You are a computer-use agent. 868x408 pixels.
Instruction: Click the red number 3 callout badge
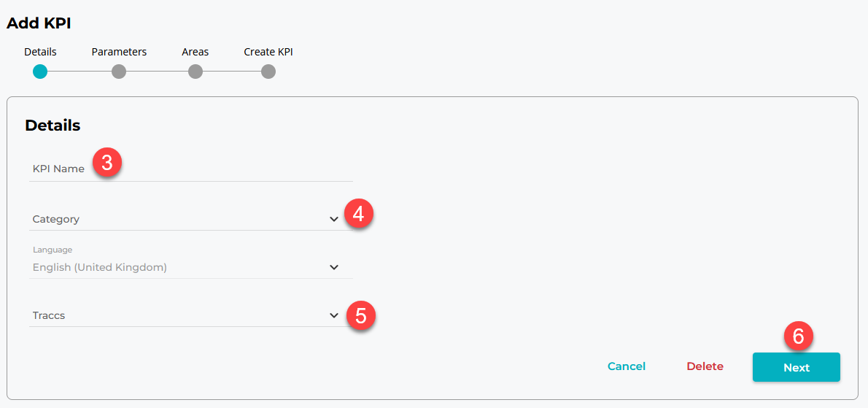click(x=107, y=163)
